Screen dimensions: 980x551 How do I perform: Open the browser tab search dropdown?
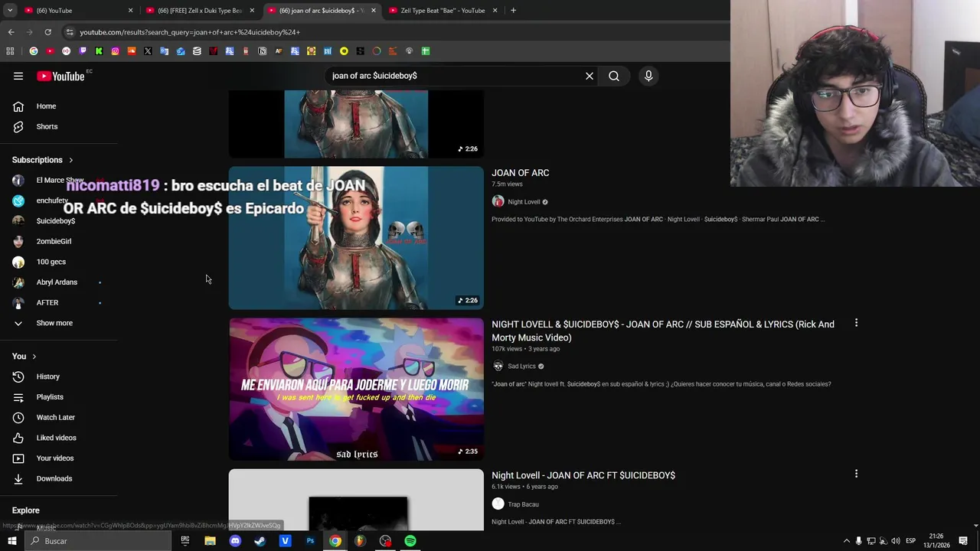click(x=10, y=11)
